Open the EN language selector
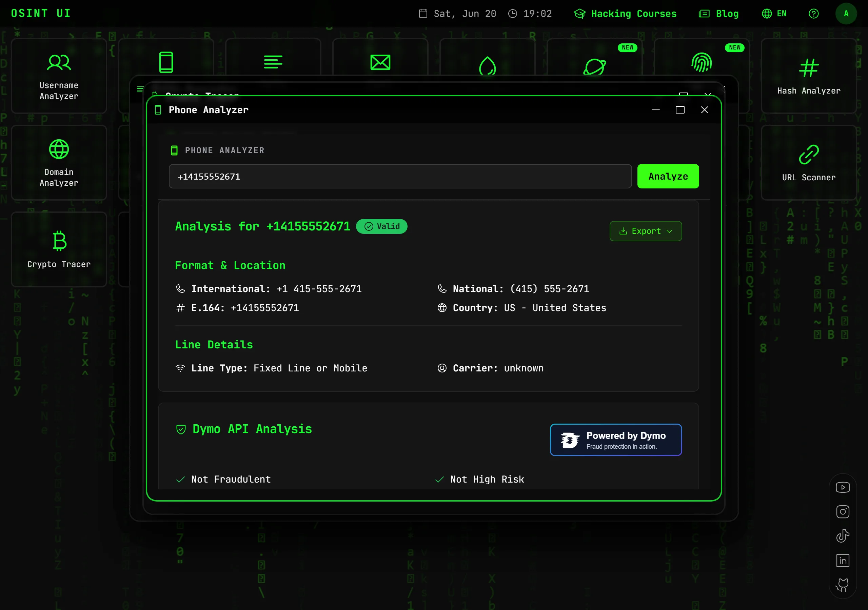This screenshot has height=610, width=868. [774, 14]
